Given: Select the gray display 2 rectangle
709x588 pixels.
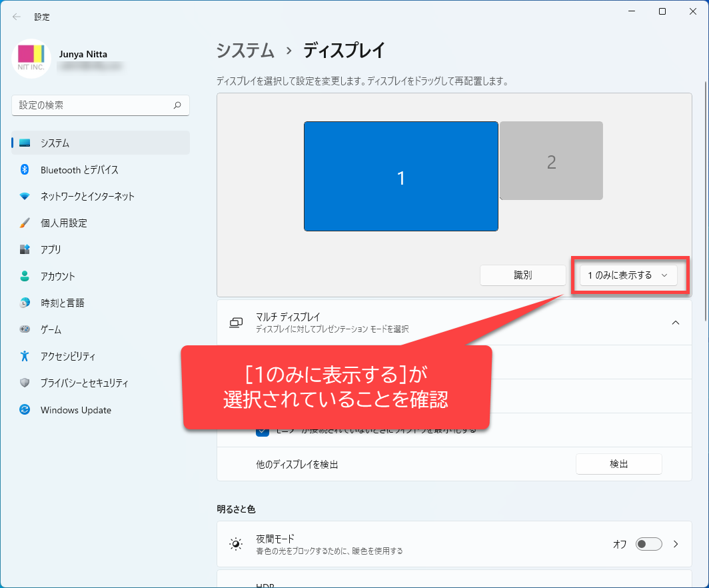Looking at the screenshot, I should point(551,161).
